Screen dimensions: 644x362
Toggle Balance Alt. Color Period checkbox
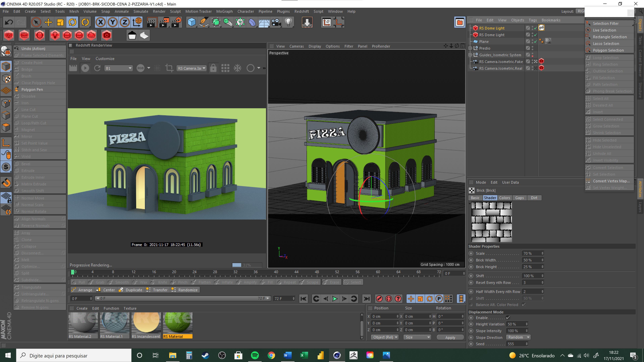pyautogui.click(x=524, y=305)
